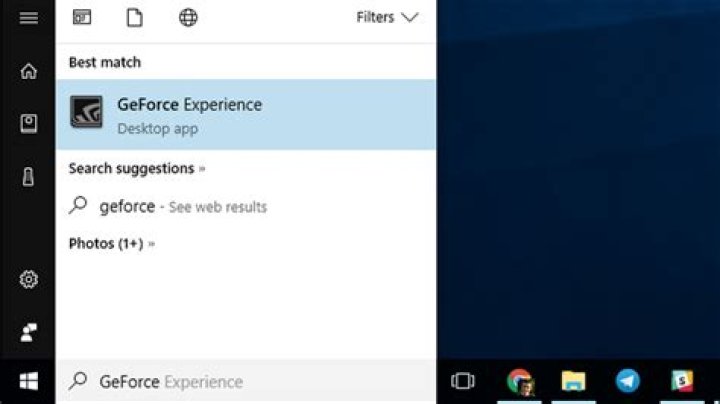Go to the Home icon in the sidebar
The height and width of the screenshot is (404, 720).
28,71
